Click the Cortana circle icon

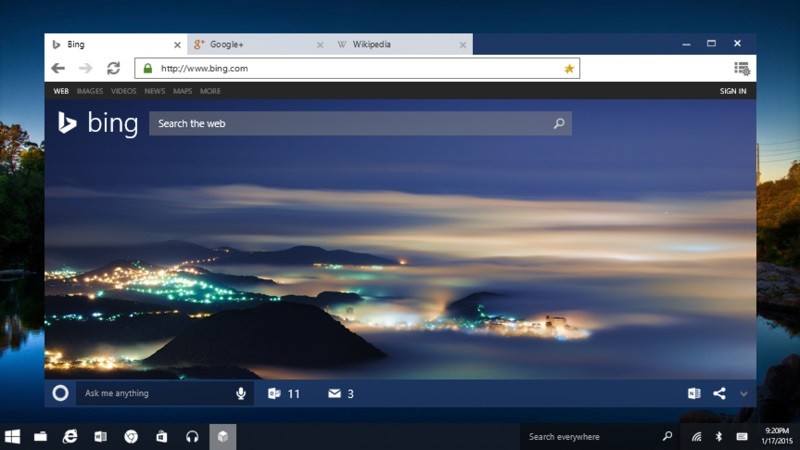(60, 393)
